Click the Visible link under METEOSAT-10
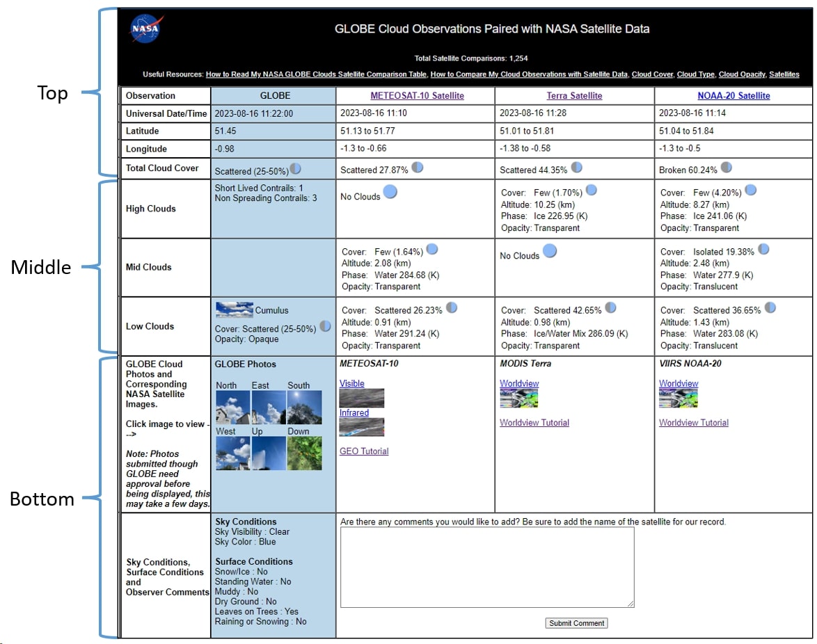This screenshot has height=644, width=817. [x=351, y=384]
